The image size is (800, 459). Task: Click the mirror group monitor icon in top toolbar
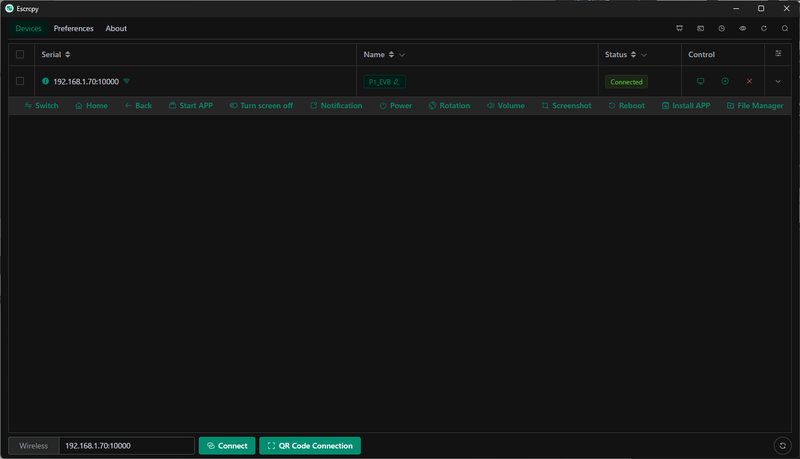click(x=680, y=29)
